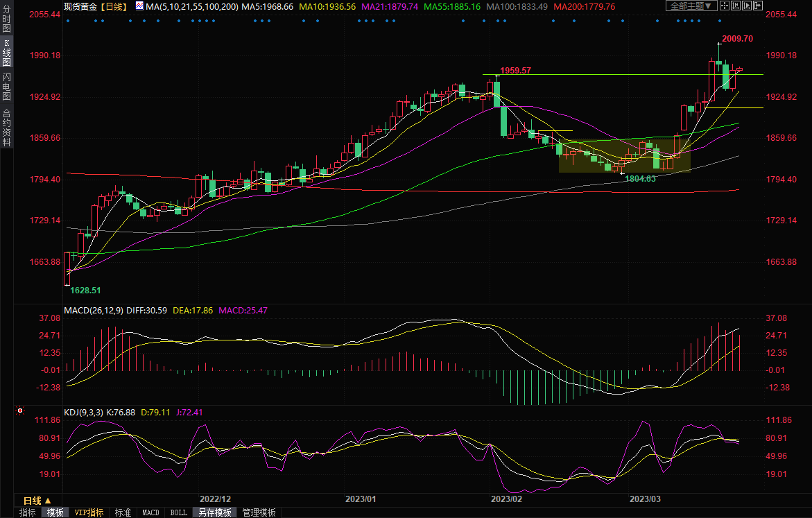The image size is (812, 518).
Task: Select the 指标 bottom tab
Action: click(28, 512)
